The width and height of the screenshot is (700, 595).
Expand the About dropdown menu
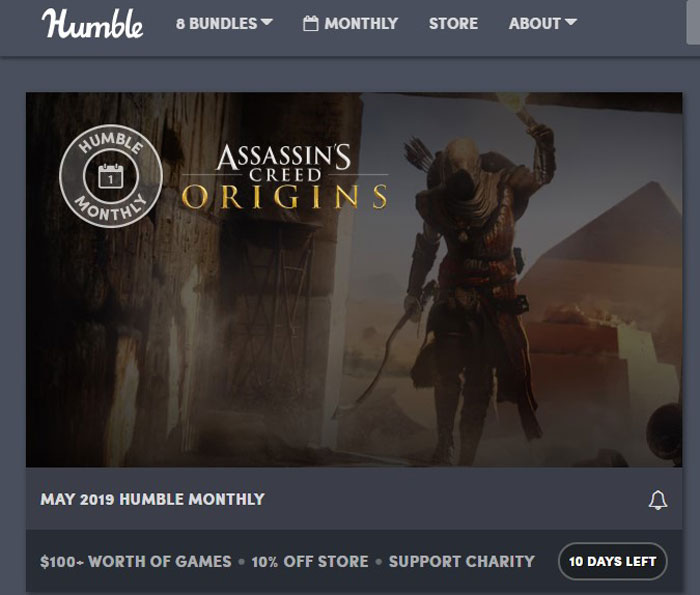[x=542, y=23]
